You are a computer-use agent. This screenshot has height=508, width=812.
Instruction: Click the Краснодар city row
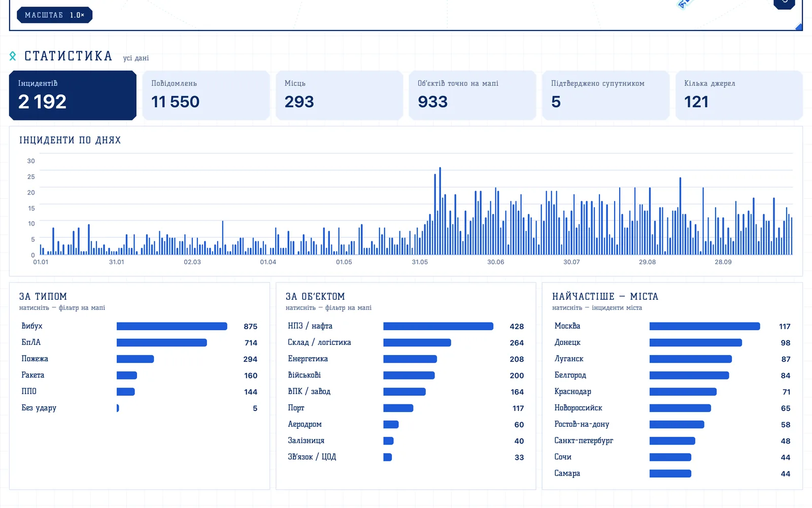(672, 392)
